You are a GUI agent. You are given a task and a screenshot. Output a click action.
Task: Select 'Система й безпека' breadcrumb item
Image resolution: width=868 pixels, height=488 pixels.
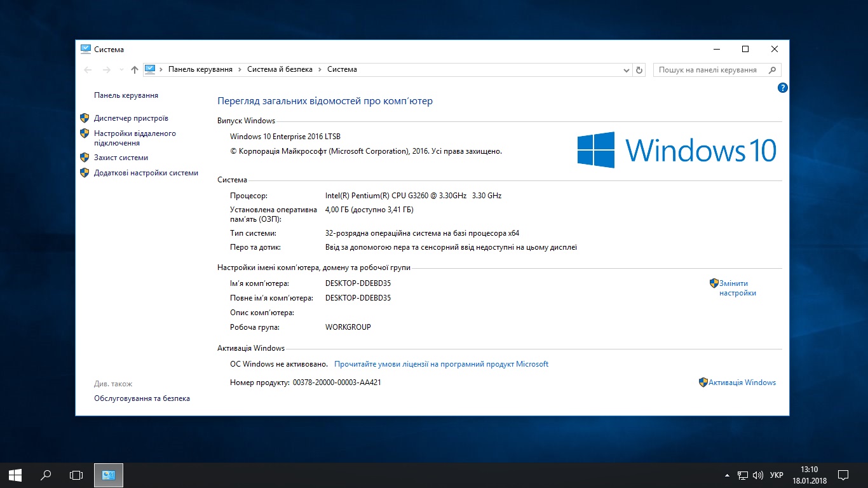(x=280, y=70)
